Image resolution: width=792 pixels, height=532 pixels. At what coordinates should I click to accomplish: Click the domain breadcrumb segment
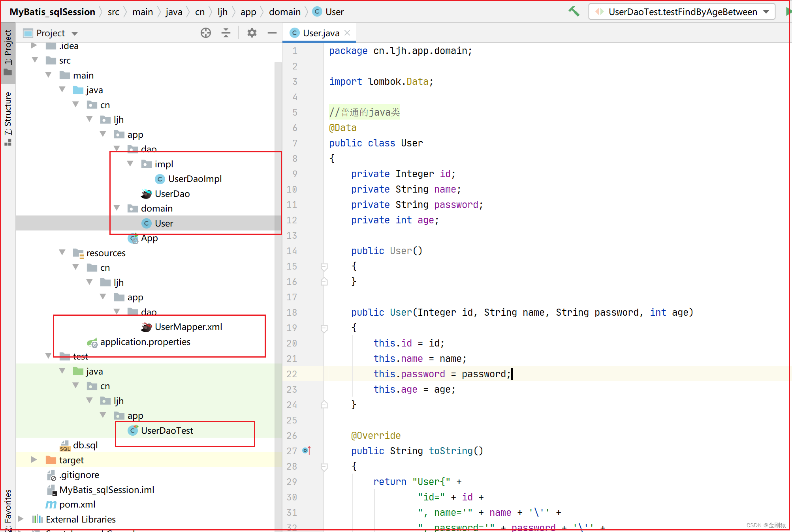coord(285,12)
